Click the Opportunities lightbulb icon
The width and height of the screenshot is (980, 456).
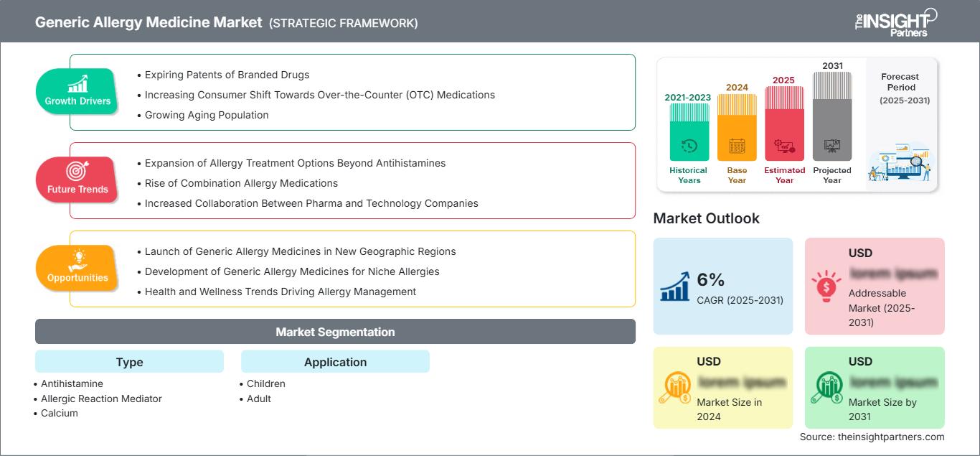77,259
